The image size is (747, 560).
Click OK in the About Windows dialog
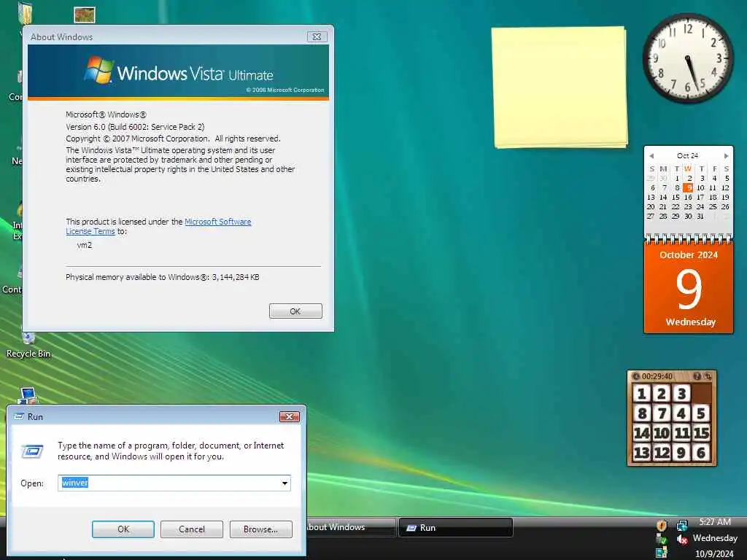pyautogui.click(x=295, y=311)
